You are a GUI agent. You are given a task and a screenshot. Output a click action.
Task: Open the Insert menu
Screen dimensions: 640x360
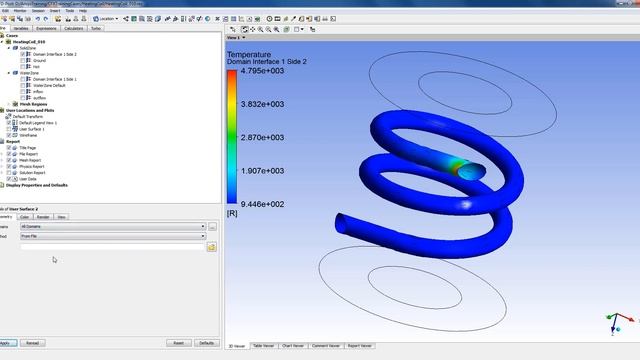pyautogui.click(x=55, y=11)
